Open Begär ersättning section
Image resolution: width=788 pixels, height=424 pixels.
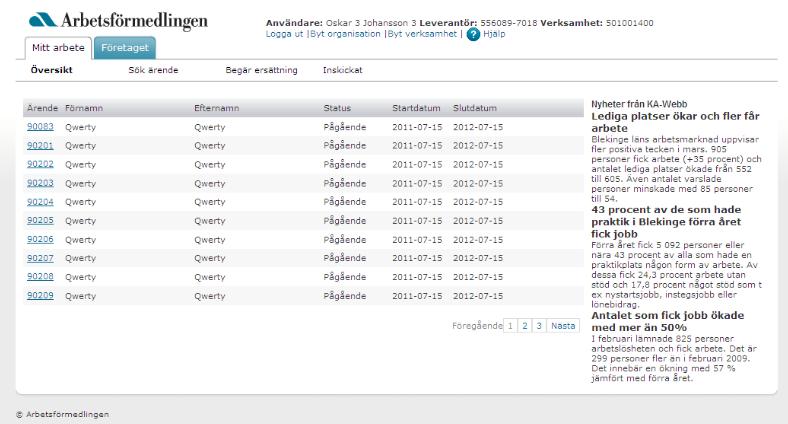pos(261,70)
